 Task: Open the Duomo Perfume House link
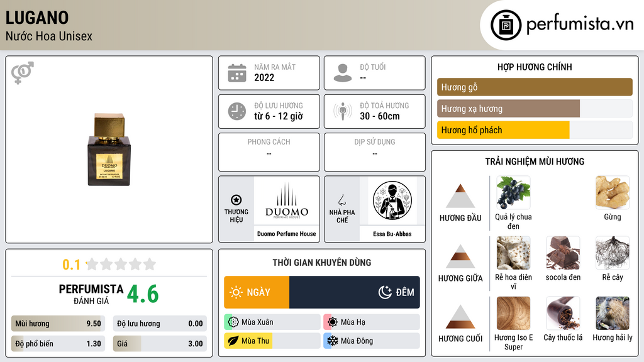tap(287, 234)
